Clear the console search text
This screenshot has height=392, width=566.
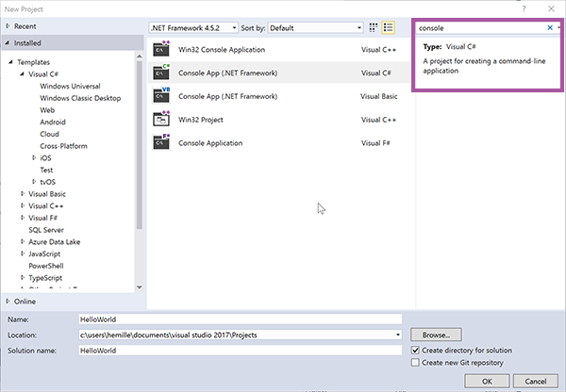(x=550, y=27)
